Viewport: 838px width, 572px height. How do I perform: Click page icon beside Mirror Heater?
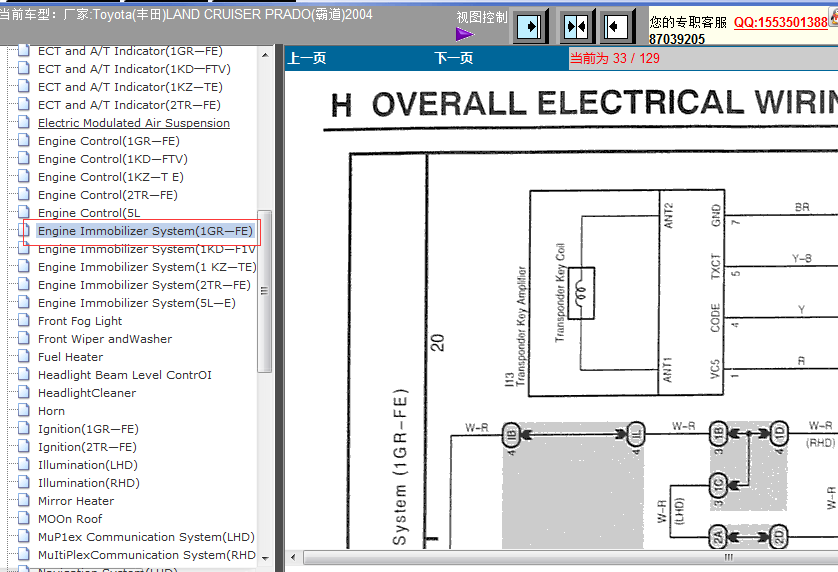point(24,500)
